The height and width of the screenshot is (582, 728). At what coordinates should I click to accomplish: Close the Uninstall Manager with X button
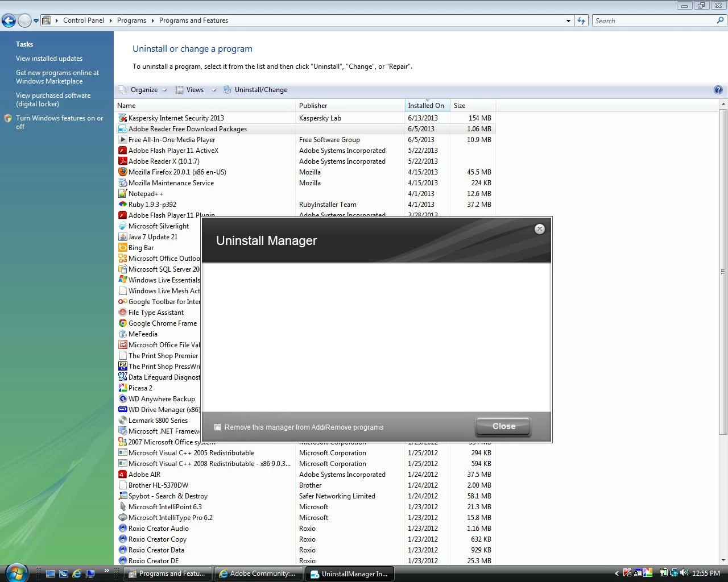pos(540,229)
